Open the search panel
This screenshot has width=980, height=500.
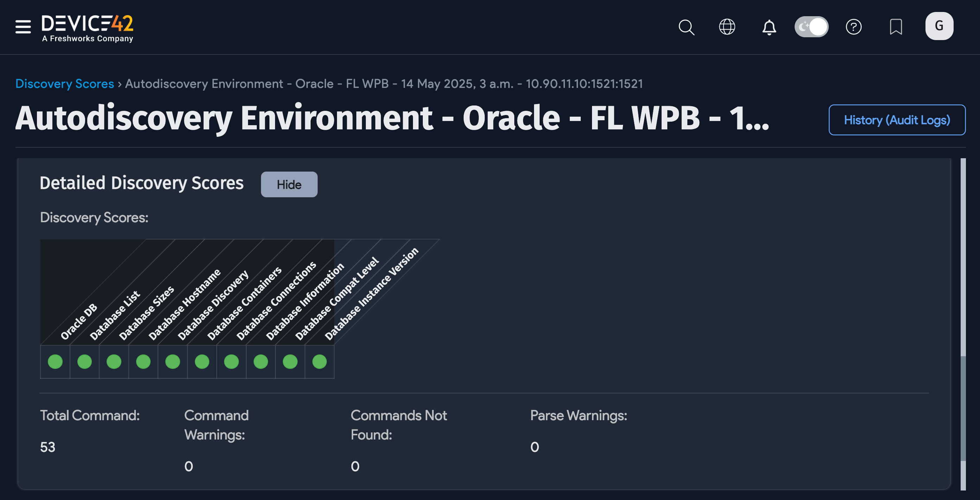tap(686, 27)
